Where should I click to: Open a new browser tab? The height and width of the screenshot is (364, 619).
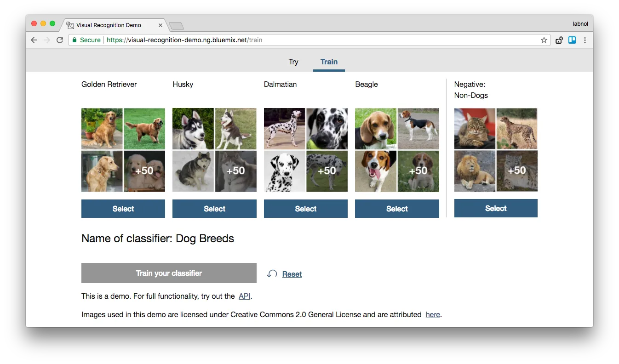click(x=177, y=25)
